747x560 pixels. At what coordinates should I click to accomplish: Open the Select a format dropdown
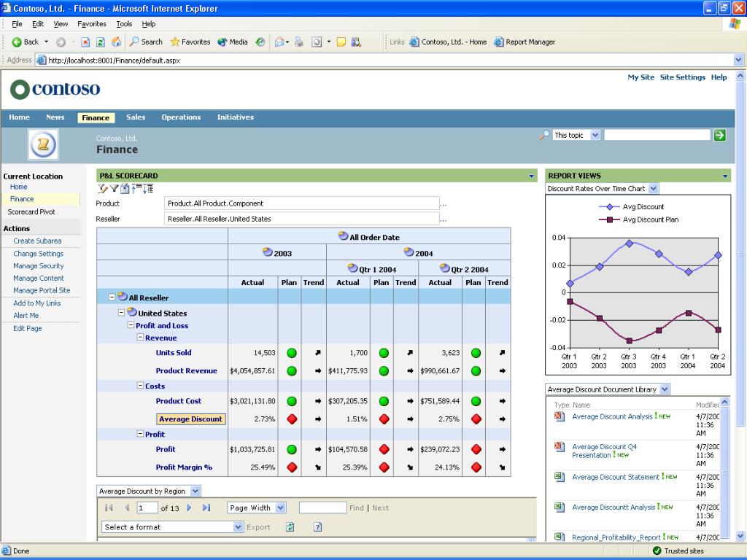[x=239, y=526]
